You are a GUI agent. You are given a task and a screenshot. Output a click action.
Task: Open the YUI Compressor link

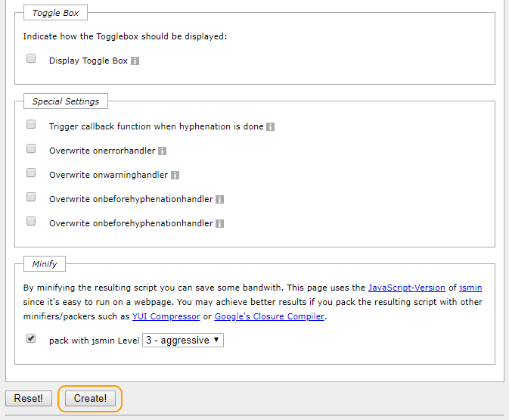(x=166, y=316)
